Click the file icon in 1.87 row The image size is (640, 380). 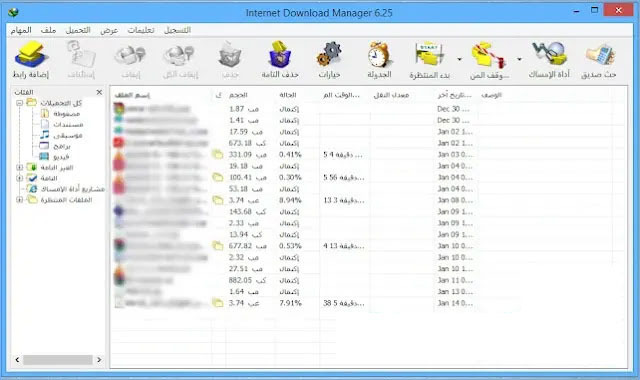pos(119,109)
